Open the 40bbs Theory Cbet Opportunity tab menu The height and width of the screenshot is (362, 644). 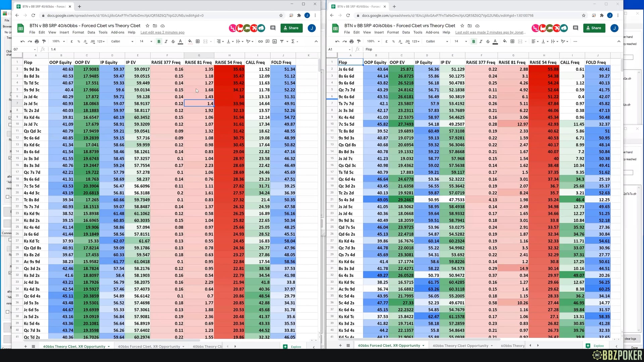coord(492,346)
